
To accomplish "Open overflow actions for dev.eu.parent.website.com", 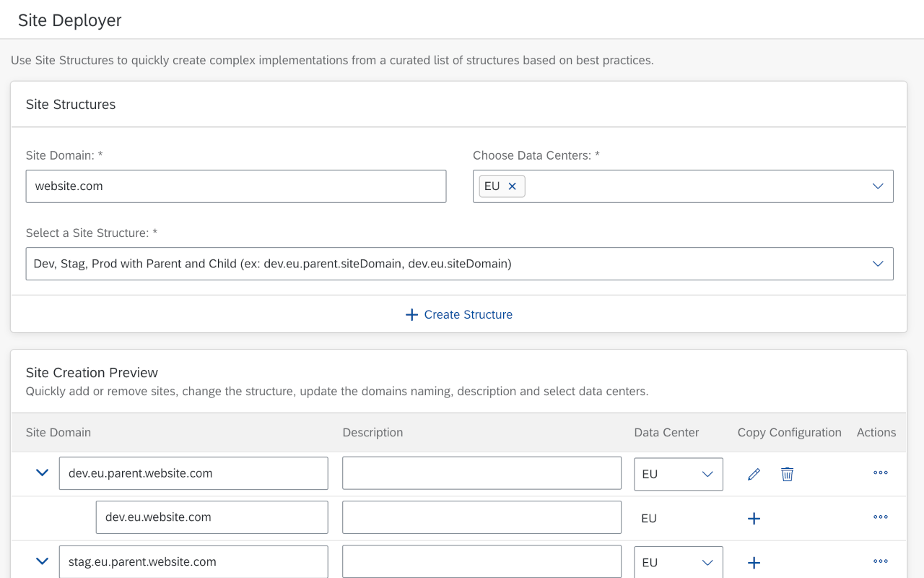I will pos(880,473).
